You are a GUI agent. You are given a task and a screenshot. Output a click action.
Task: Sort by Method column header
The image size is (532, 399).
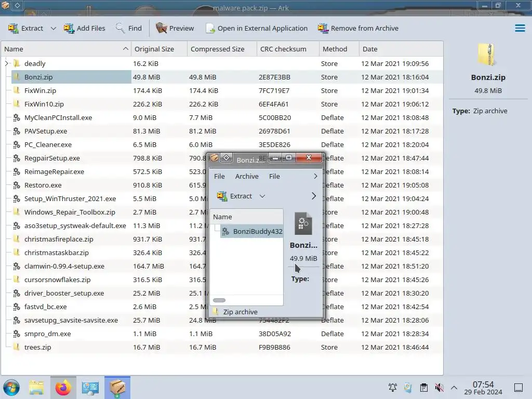pos(339,49)
